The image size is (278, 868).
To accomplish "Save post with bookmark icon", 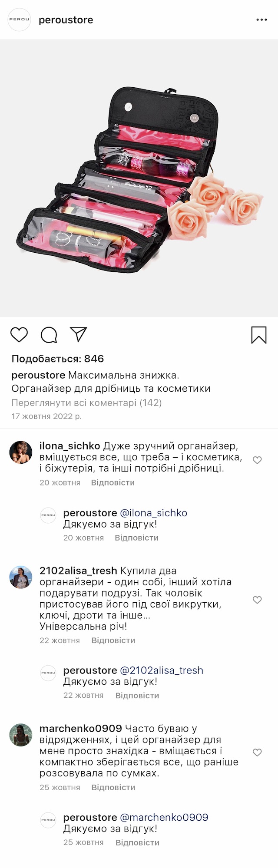I will coord(259,335).
